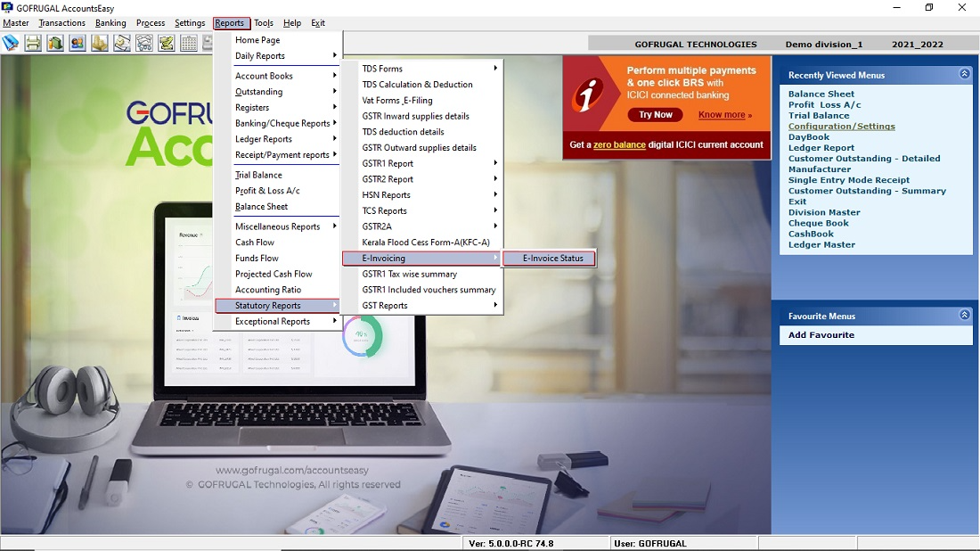
Task: Collapse the Recently Viewed Menus panel
Action: pyautogui.click(x=964, y=74)
